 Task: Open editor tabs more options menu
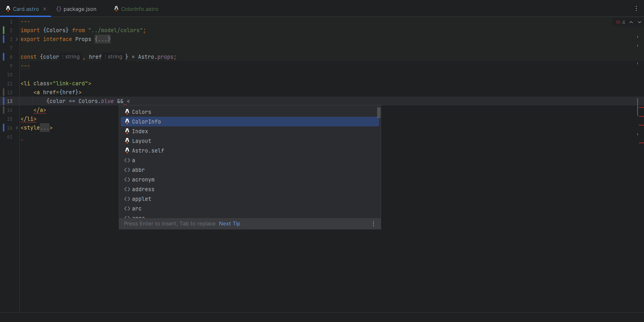(x=636, y=8)
